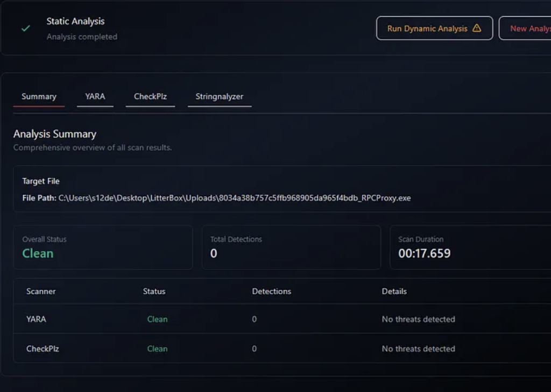Click the Total Detections card
This screenshot has height=392, width=551.
(291, 247)
